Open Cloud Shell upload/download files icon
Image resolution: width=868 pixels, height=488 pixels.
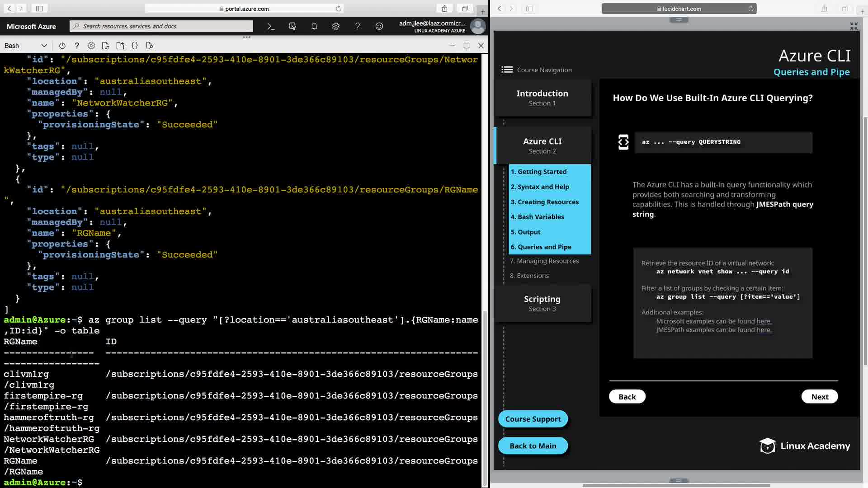[x=105, y=46]
